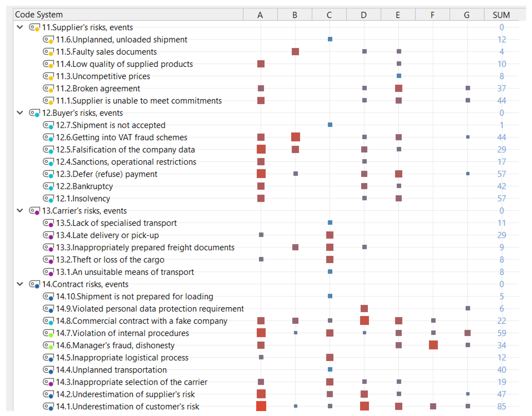This screenshot has width=532, height=416.
Task: Click the large red square for 14.6 in column F
Action: pyautogui.click(x=433, y=345)
